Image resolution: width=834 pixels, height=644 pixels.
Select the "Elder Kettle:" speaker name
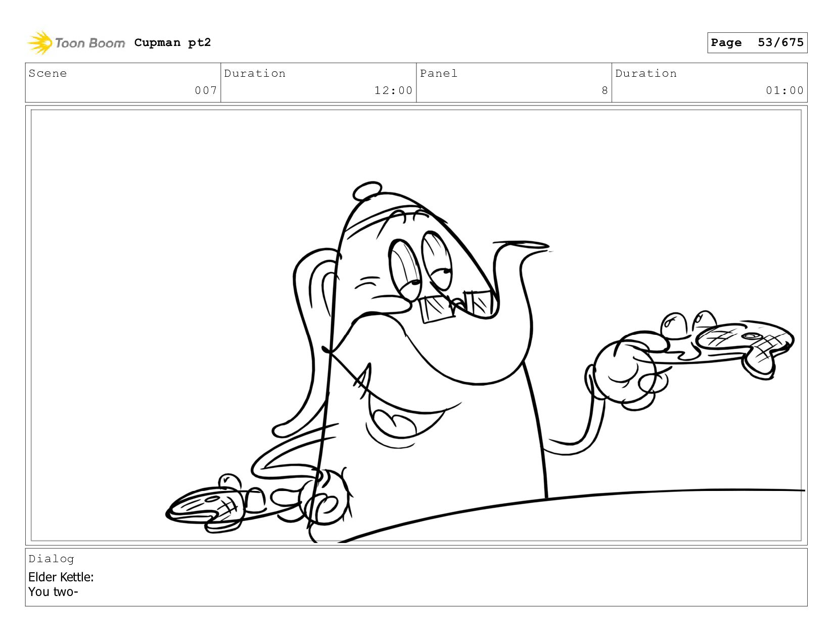[x=61, y=577]
